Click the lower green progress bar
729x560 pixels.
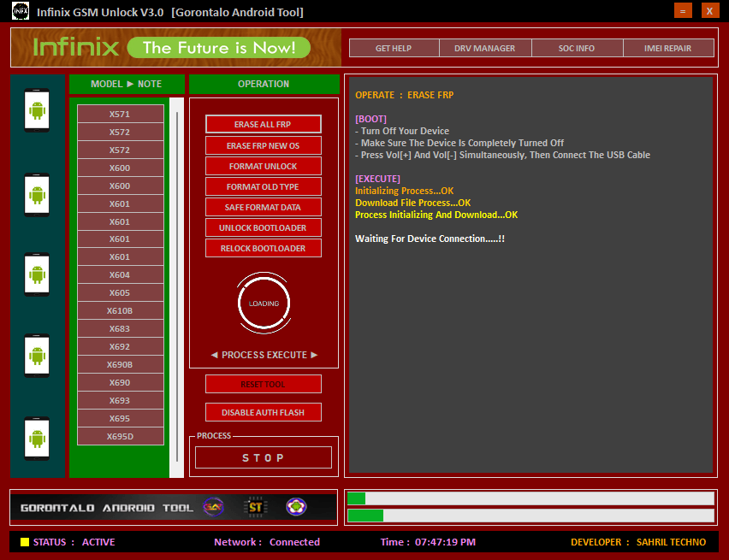click(530, 516)
